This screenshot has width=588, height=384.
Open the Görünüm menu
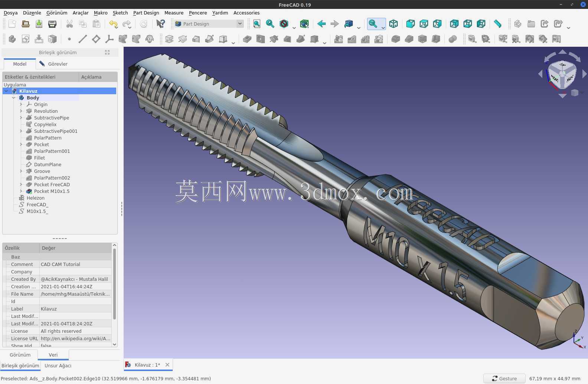coord(57,13)
